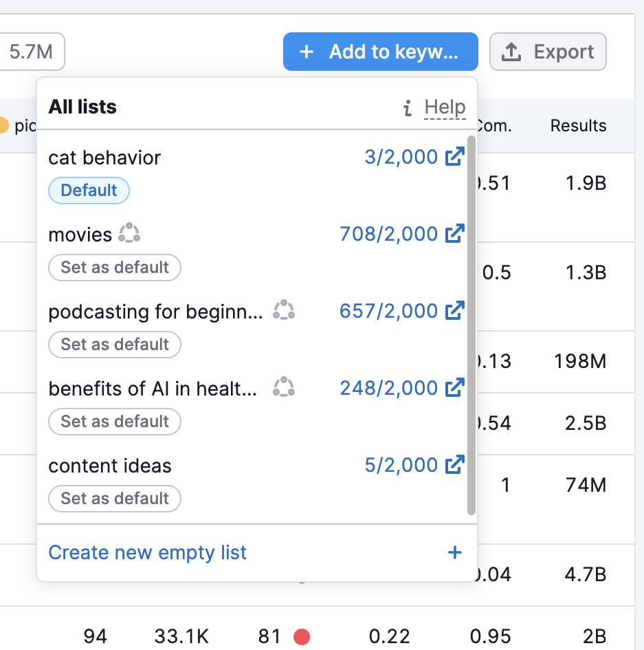Click the Export button
Screen dimensions: 644x650
(x=548, y=52)
